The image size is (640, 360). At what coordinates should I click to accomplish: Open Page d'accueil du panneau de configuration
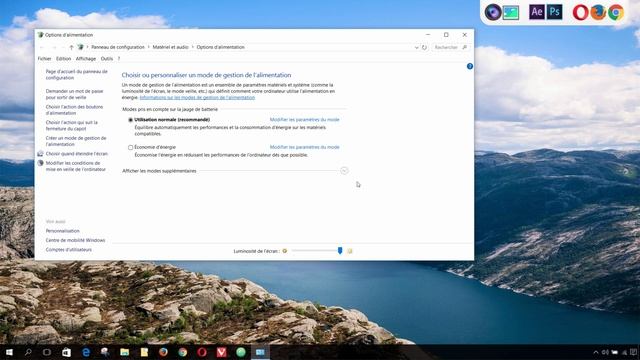pyautogui.click(x=76, y=75)
